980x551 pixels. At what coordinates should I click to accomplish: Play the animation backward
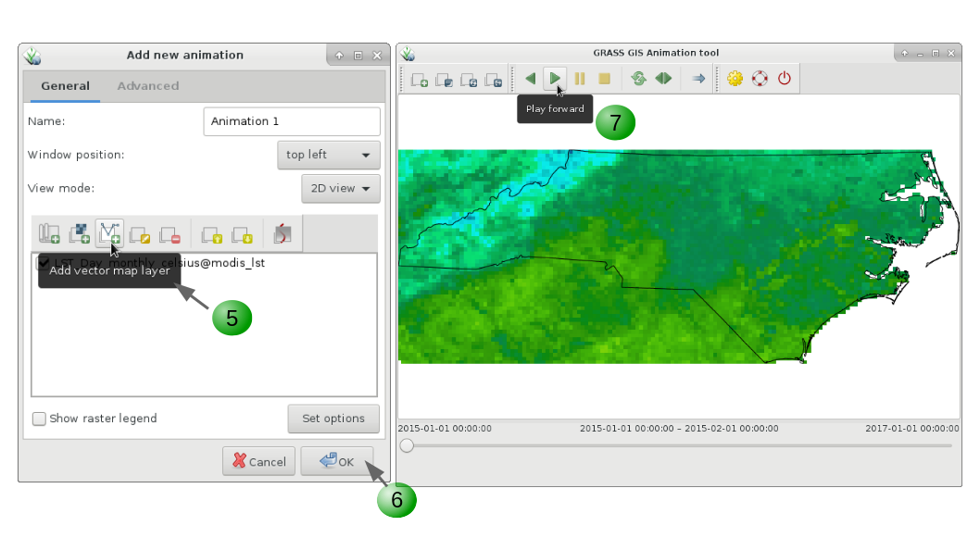point(531,79)
